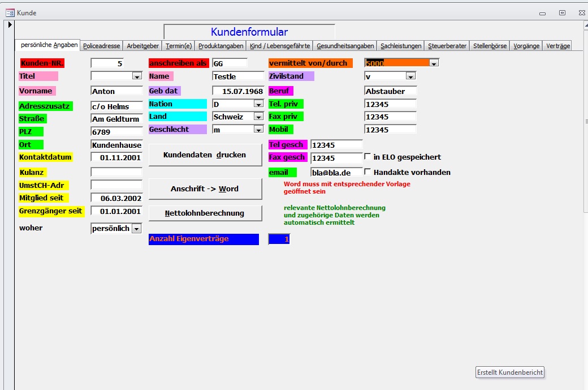This screenshot has width=588, height=390.
Task: Click the email field with bla@bla.de
Action: pyautogui.click(x=336, y=173)
